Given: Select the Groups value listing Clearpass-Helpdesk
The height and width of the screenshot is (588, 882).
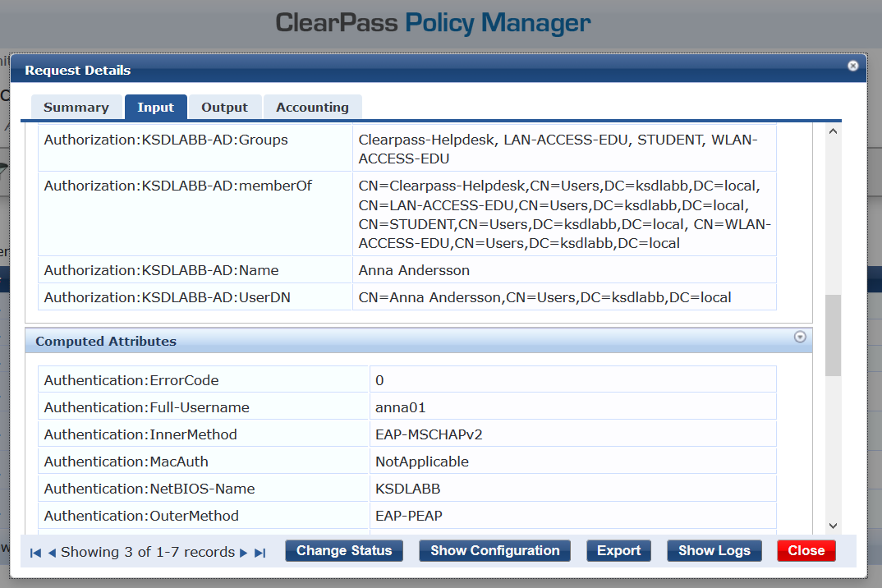Looking at the screenshot, I should click(x=558, y=149).
